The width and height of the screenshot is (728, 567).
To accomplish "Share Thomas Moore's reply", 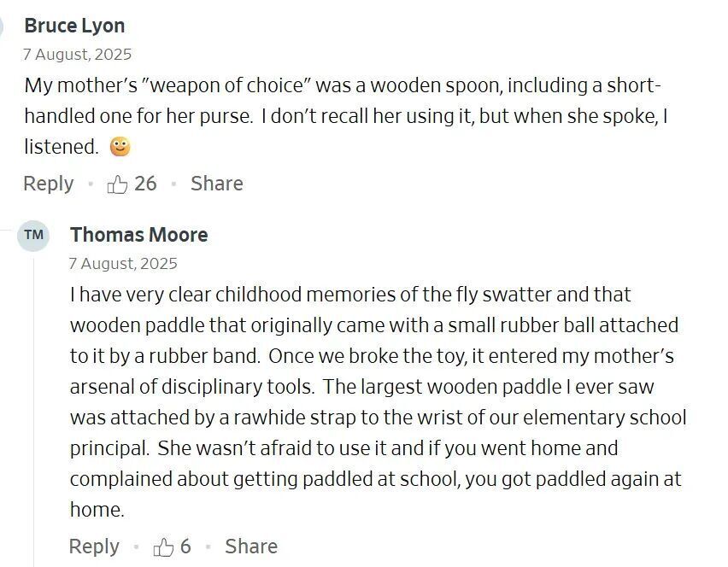I will click(x=250, y=547).
